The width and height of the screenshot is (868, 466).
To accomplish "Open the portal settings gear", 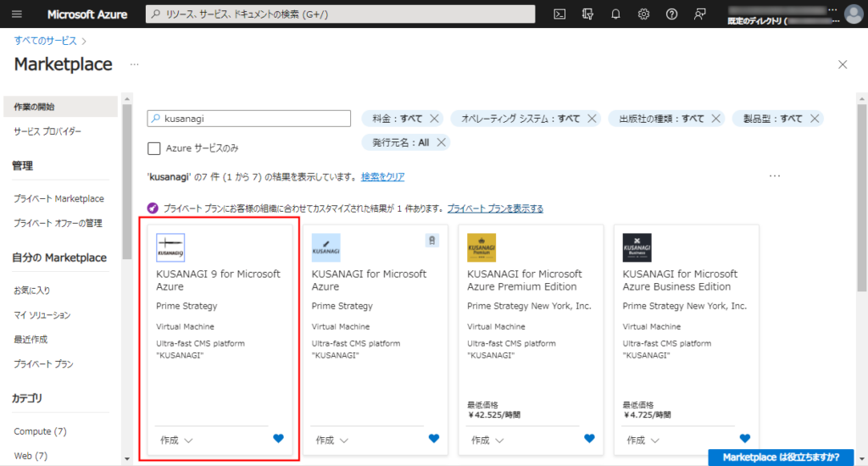I will 643,14.
